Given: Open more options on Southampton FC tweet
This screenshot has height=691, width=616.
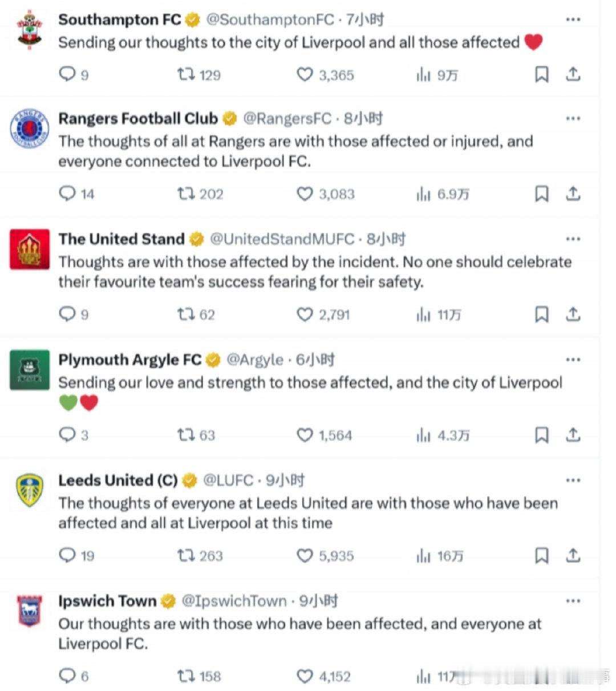Looking at the screenshot, I should pos(573,20).
